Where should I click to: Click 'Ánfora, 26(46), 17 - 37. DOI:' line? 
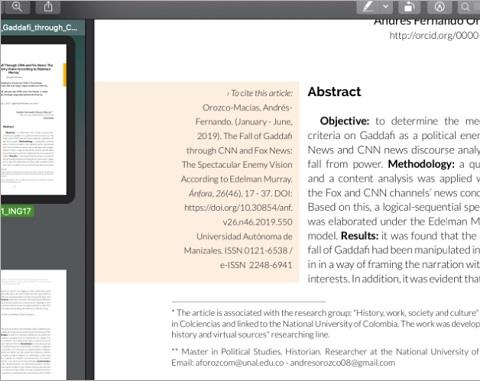click(240, 193)
